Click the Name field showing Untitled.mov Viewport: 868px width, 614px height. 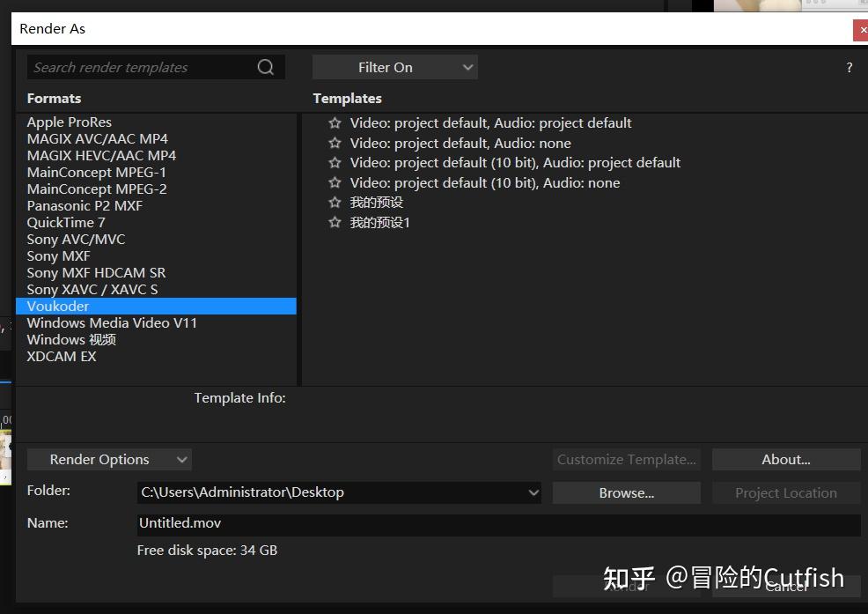[352, 522]
